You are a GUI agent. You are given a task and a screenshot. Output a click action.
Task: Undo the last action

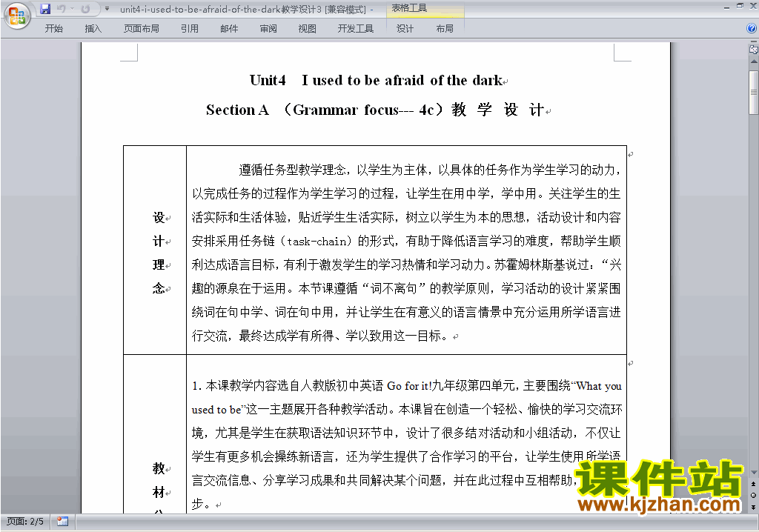click(62, 9)
